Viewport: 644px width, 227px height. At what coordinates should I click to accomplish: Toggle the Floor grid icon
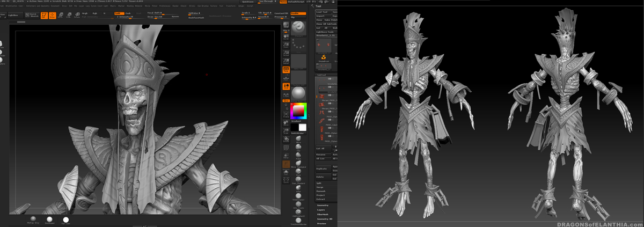click(x=286, y=78)
